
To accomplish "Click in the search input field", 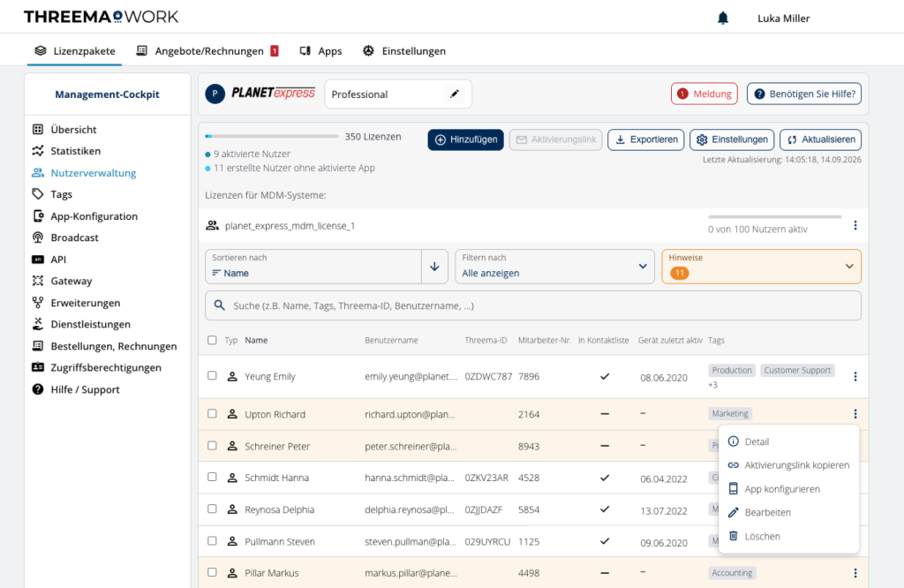I will coord(532,305).
